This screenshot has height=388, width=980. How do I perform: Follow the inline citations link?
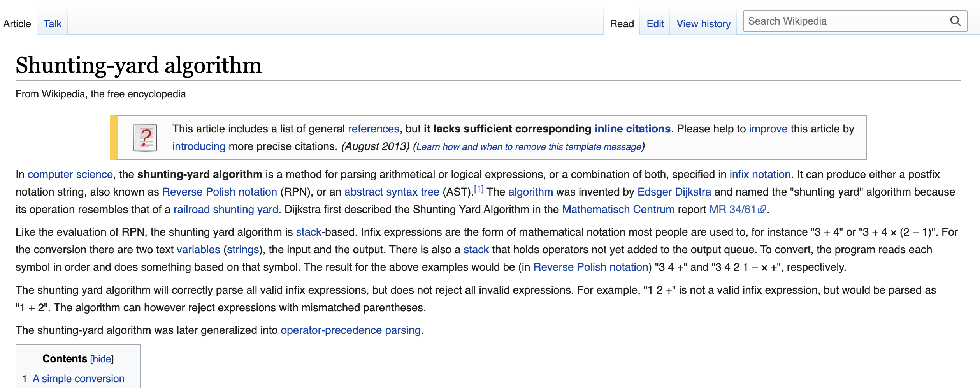(x=632, y=129)
